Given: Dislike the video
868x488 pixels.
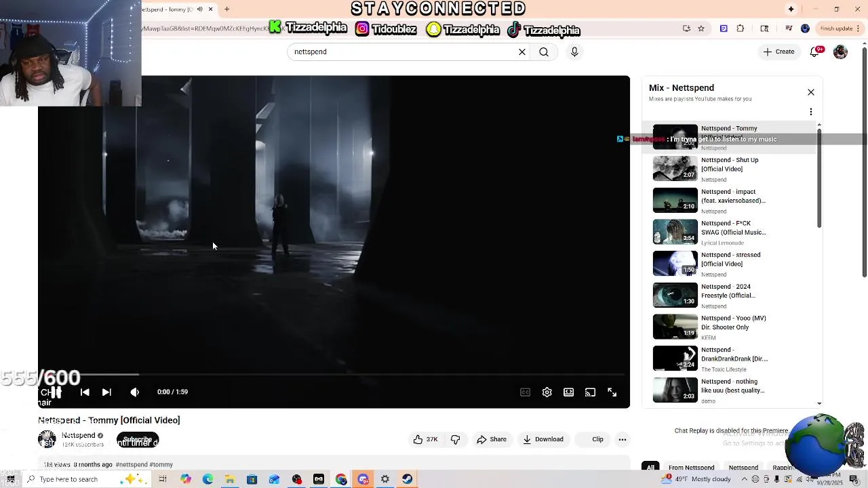Looking at the screenshot, I should point(456,439).
